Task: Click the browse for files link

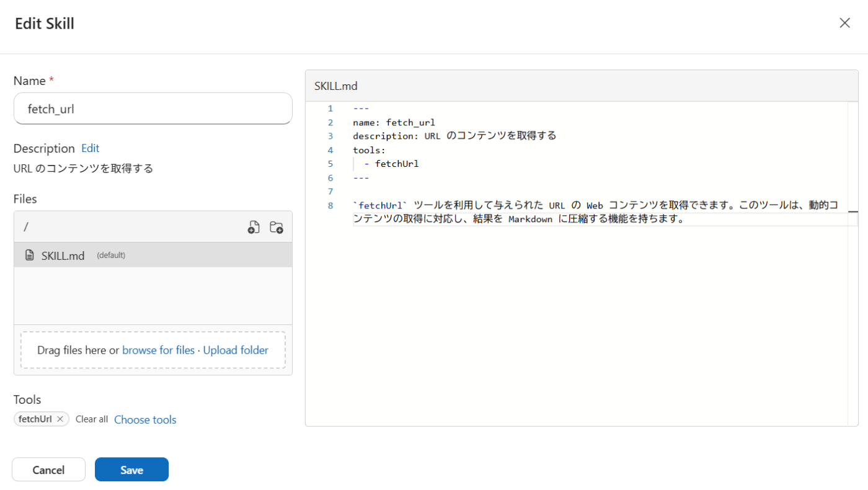Action: pyautogui.click(x=159, y=350)
